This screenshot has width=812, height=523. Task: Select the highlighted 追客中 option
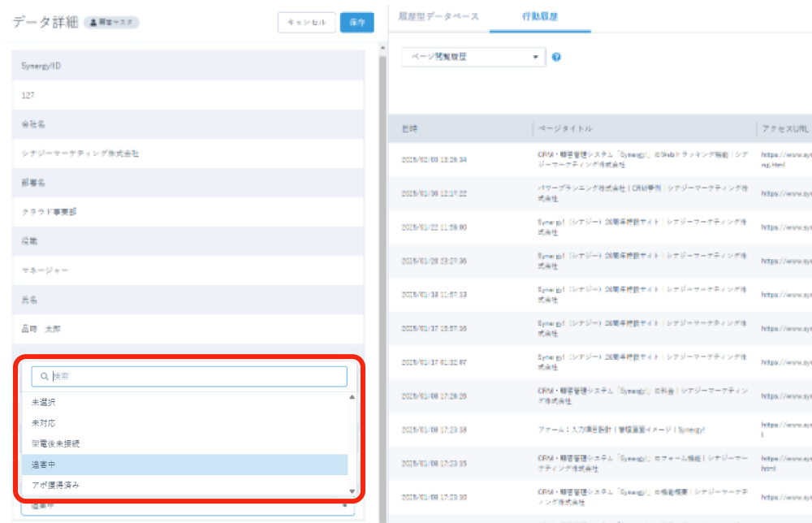point(44,465)
